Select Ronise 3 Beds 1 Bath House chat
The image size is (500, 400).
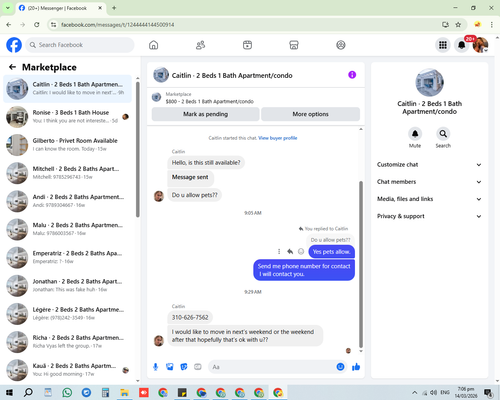pyautogui.click(x=67, y=117)
